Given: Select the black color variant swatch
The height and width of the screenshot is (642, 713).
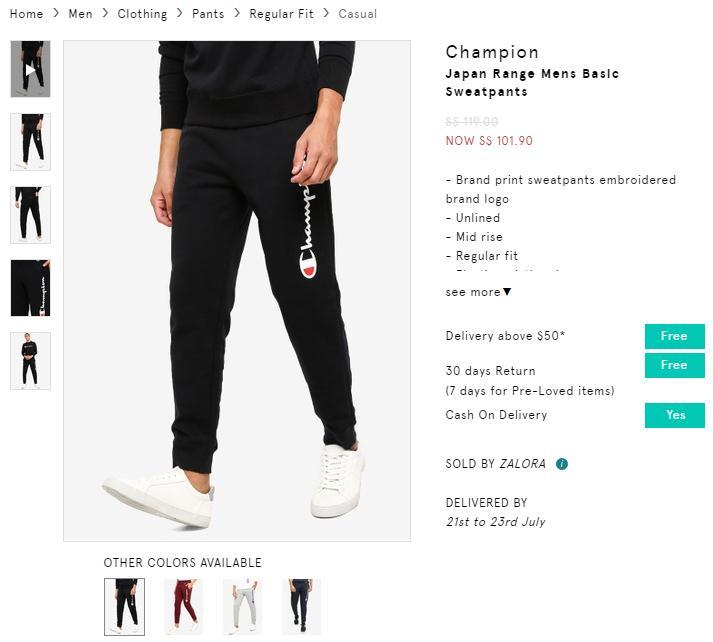Looking at the screenshot, I should click(x=124, y=606).
